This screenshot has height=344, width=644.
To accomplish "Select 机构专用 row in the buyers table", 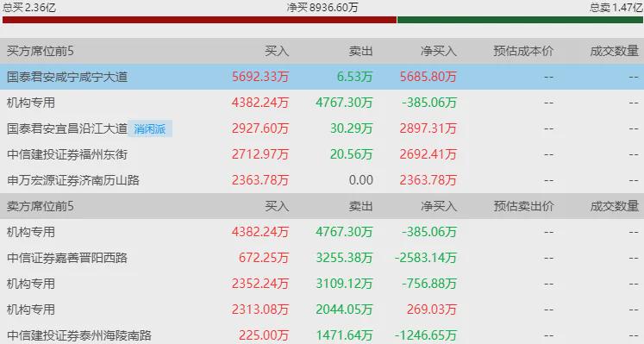I will (322, 103).
